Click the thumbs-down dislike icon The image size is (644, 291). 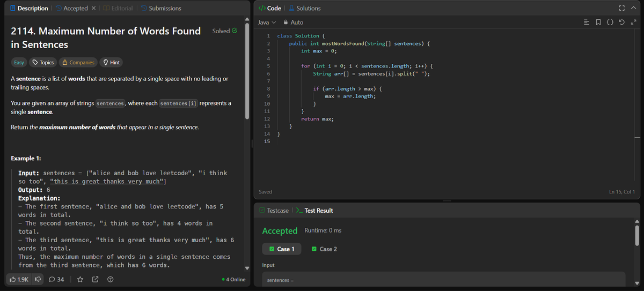38,279
